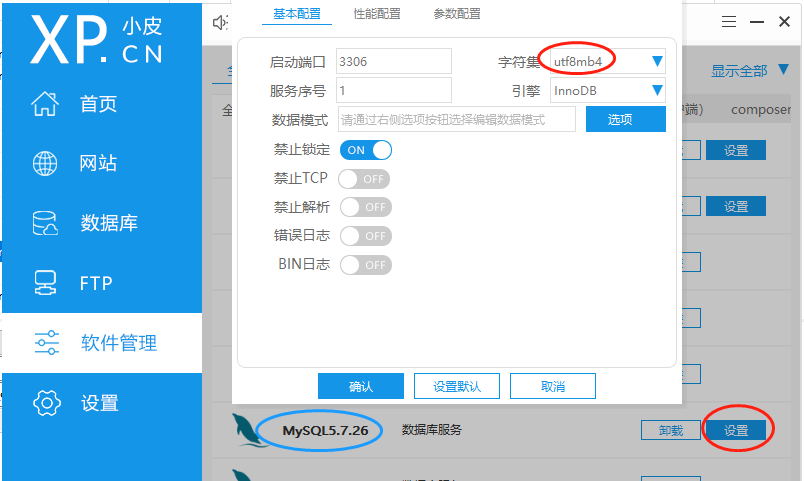Click the 启动端口 field showing 3306

[394, 62]
